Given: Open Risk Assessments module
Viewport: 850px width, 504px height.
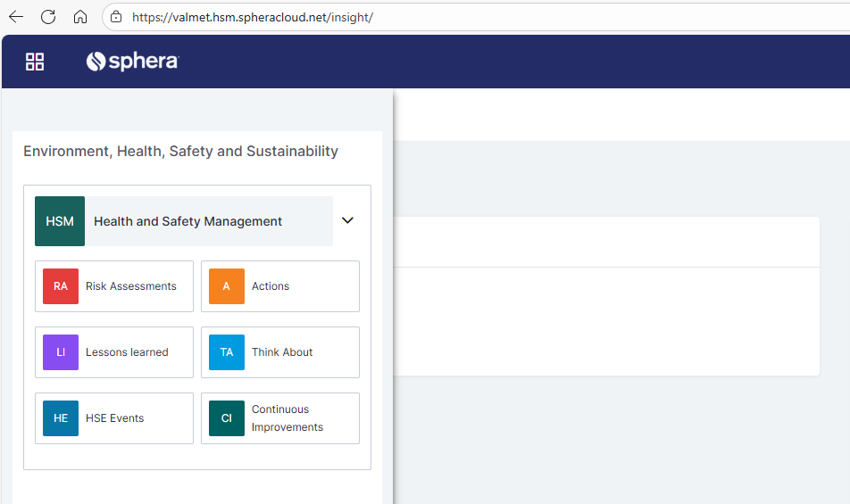Looking at the screenshot, I should click(x=131, y=286).
